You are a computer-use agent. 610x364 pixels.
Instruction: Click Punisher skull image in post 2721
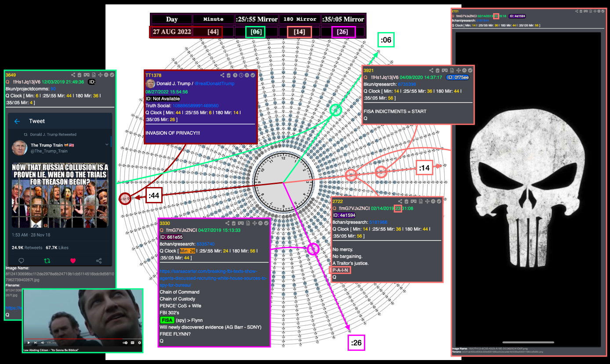(529, 189)
